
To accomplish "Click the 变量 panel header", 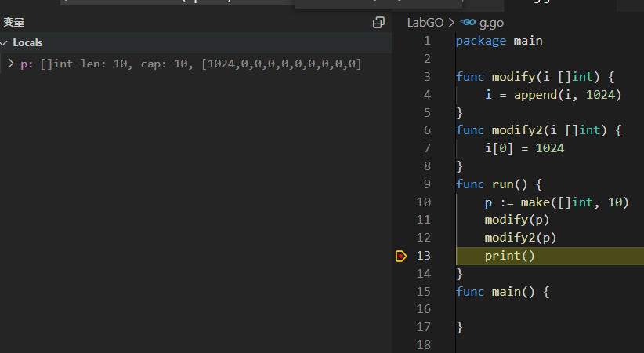I will (14, 22).
